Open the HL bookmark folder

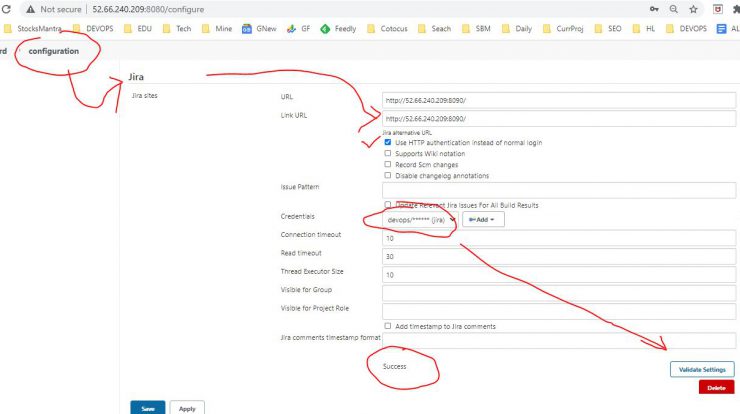[644, 29]
